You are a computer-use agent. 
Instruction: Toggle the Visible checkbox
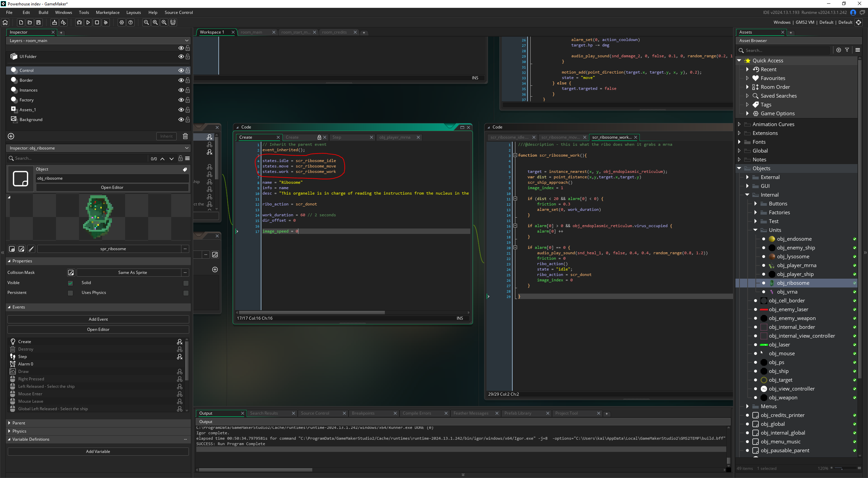70,283
